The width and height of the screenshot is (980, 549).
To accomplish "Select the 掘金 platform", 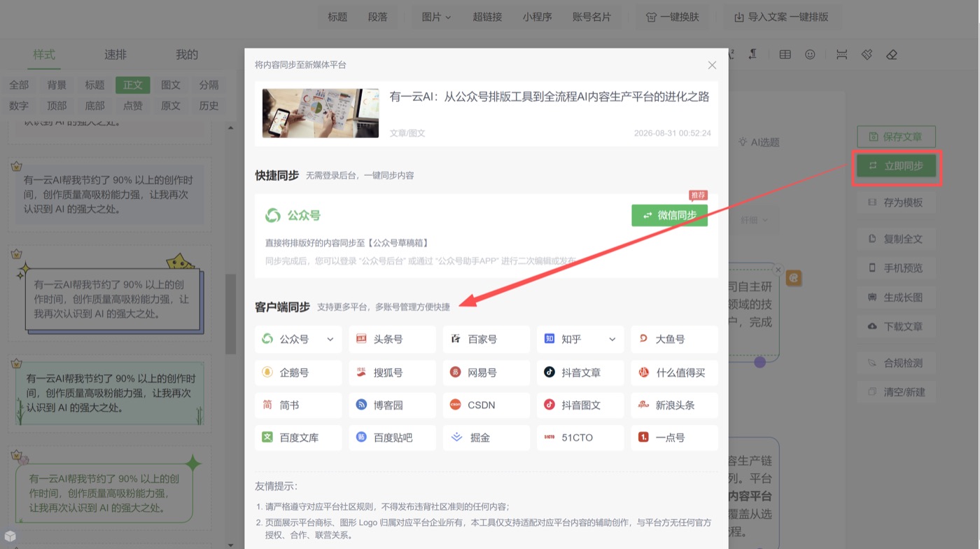I will point(486,438).
